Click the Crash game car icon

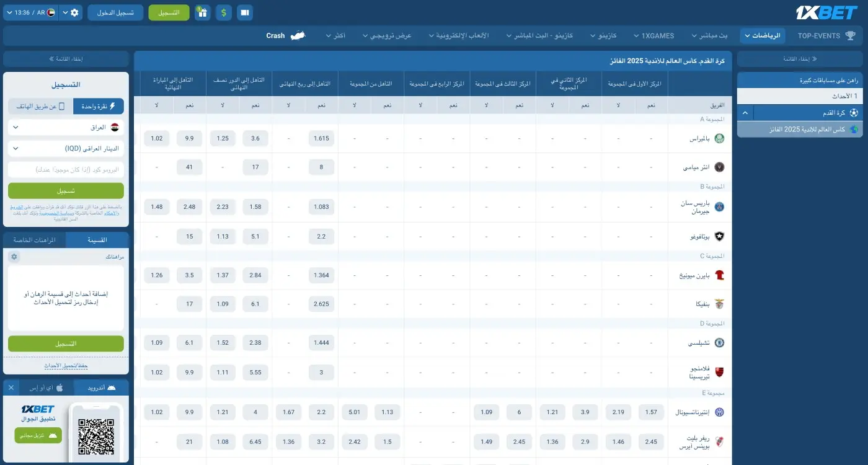click(x=298, y=36)
